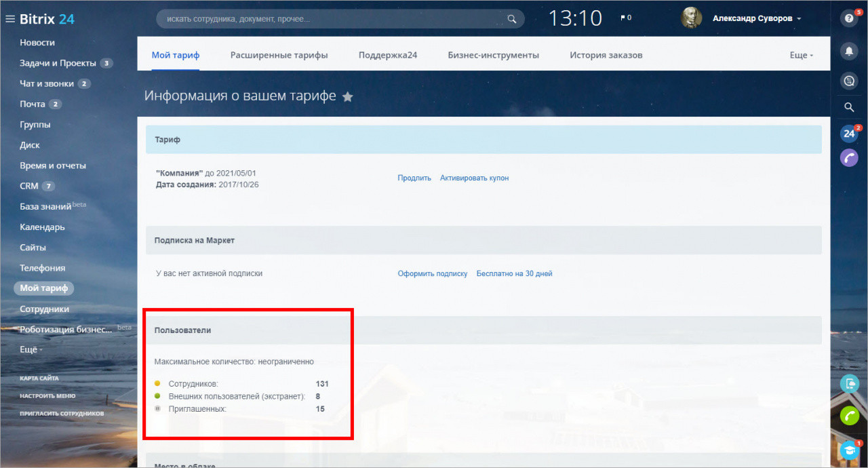Switch to the Мой тариф tab
This screenshot has width=868, height=468.
(176, 55)
